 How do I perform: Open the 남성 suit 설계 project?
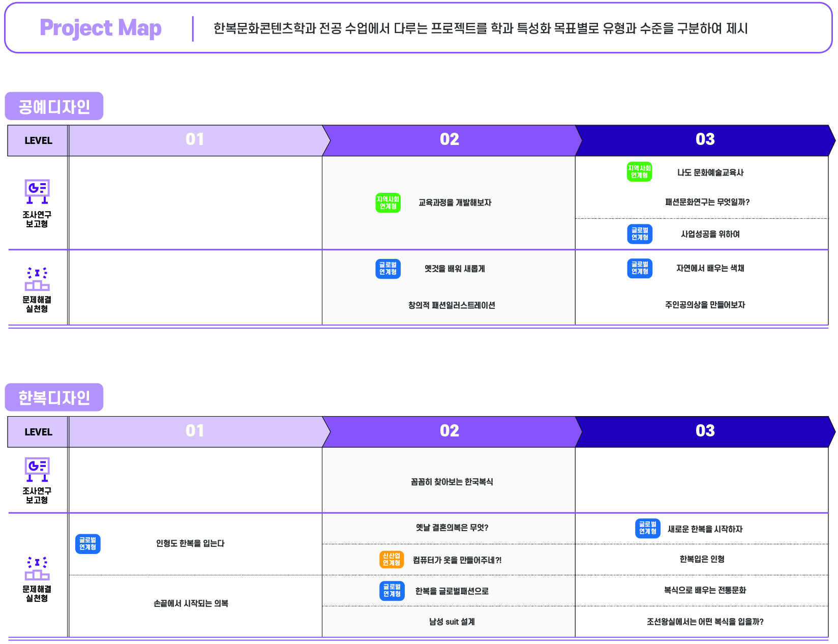click(452, 622)
